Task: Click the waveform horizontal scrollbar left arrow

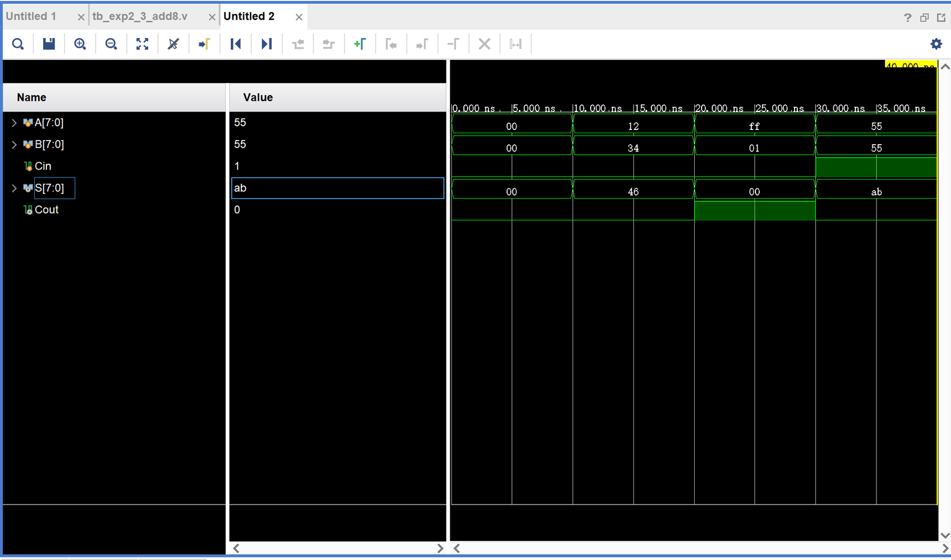Action: 456,548
